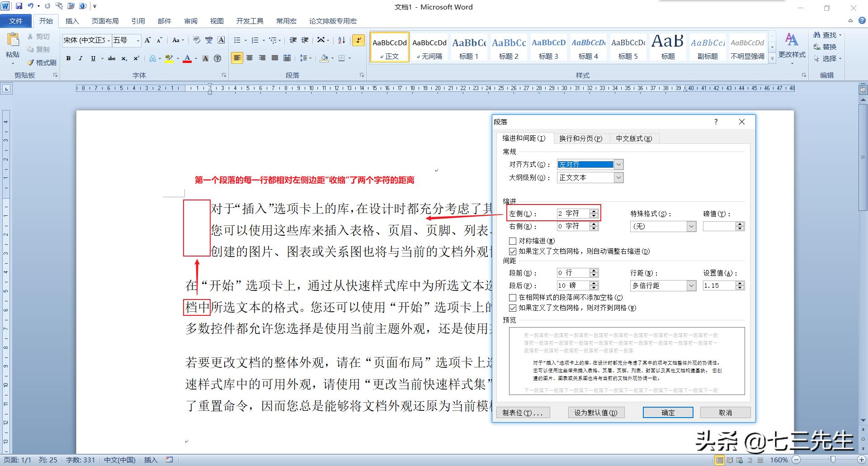
Task: Click the text highlight color icon
Action: click(168, 58)
